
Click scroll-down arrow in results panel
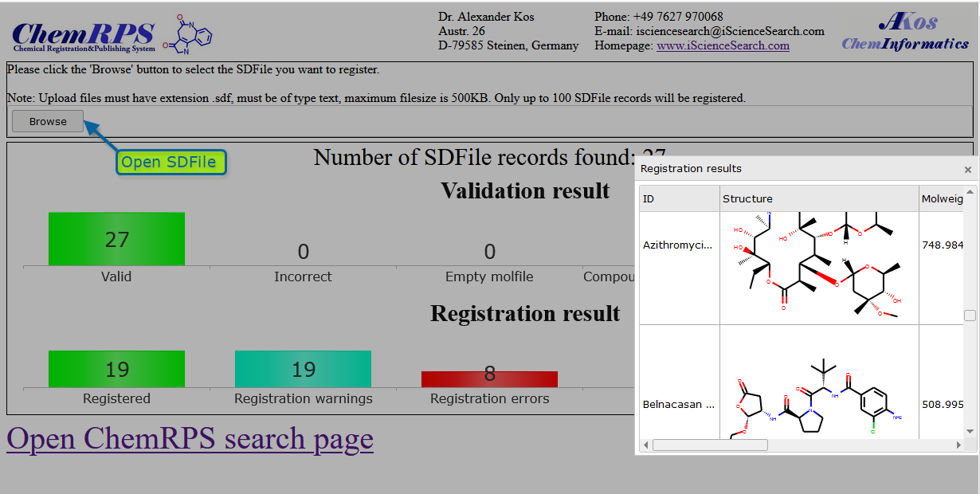pyautogui.click(x=970, y=432)
